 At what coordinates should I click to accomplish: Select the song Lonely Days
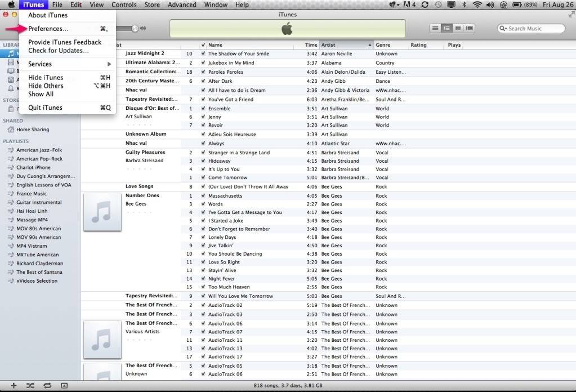pyautogui.click(x=222, y=237)
